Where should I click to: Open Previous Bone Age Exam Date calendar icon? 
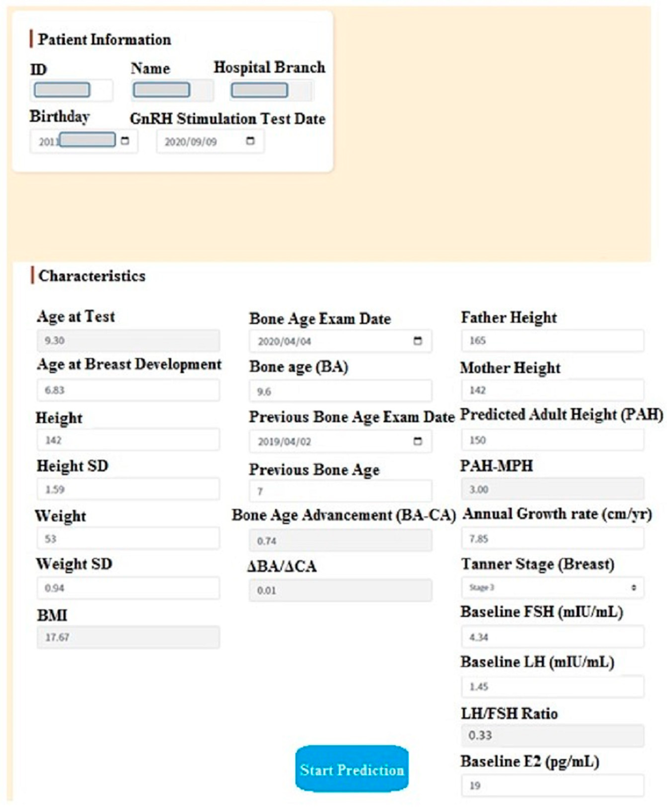coord(418,441)
